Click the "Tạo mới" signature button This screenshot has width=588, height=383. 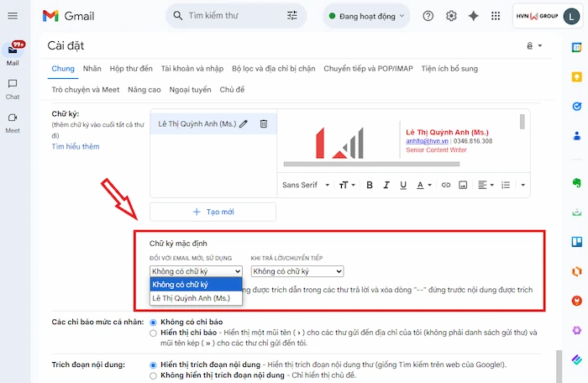pos(213,212)
